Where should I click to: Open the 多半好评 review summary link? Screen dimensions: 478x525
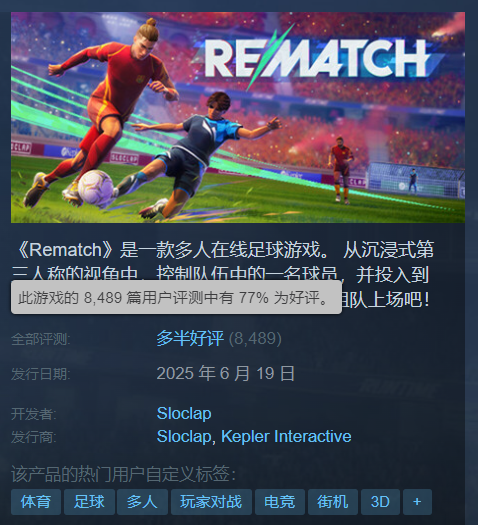[190, 338]
